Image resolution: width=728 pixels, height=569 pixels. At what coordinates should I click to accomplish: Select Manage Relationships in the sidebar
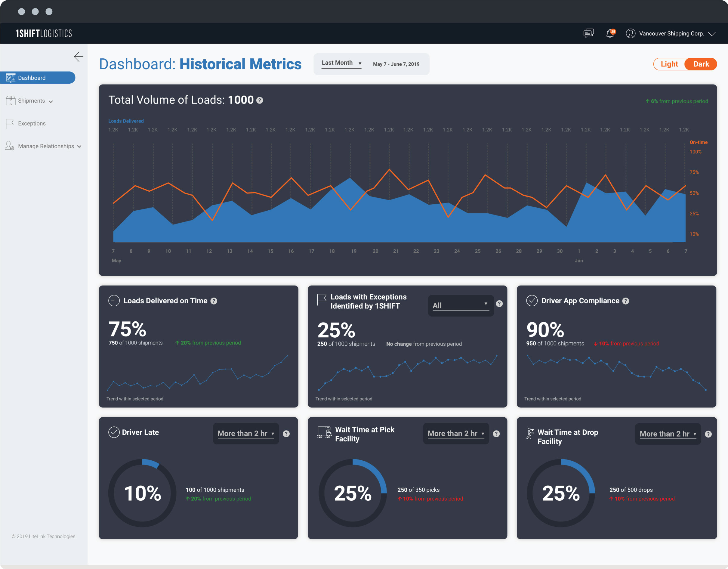pyautogui.click(x=46, y=146)
